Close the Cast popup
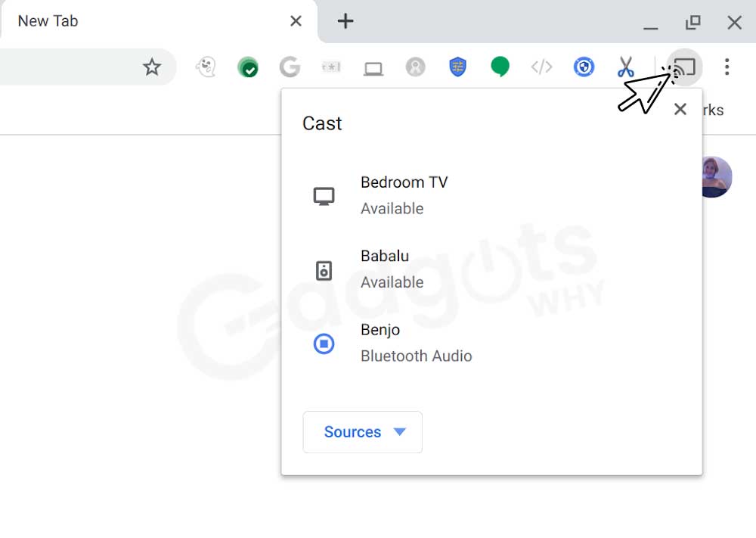The image size is (756, 538). point(680,110)
